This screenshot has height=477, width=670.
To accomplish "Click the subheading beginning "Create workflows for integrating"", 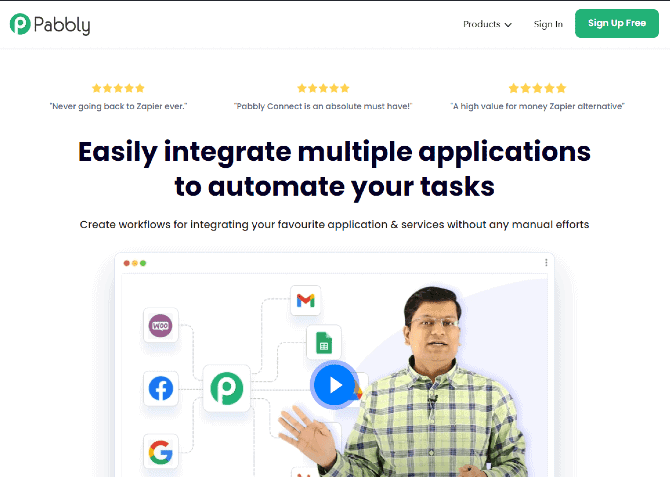I will point(334,224).
